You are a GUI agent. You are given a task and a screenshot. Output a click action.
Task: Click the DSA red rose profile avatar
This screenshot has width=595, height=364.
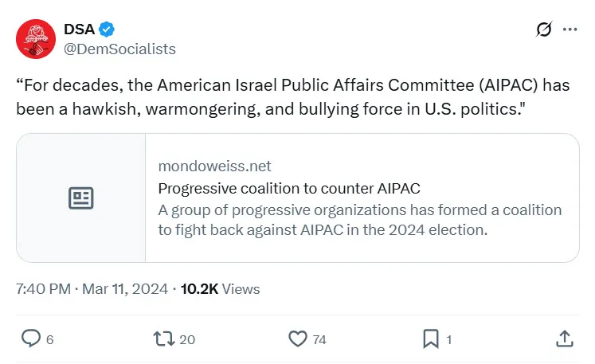(x=35, y=39)
